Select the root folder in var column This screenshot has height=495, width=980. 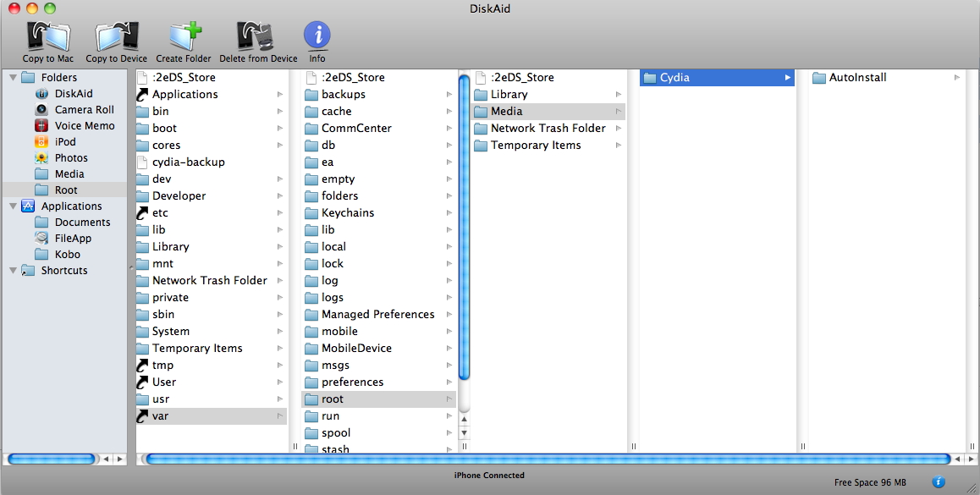[379, 399]
